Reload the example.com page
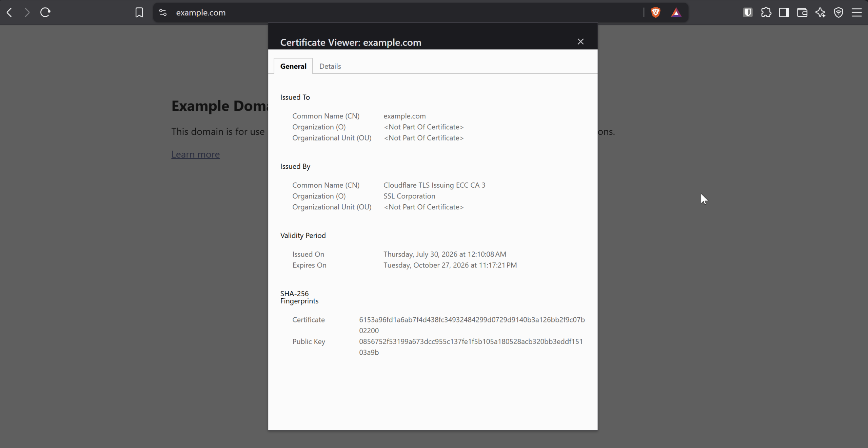The image size is (868, 448). [45, 13]
